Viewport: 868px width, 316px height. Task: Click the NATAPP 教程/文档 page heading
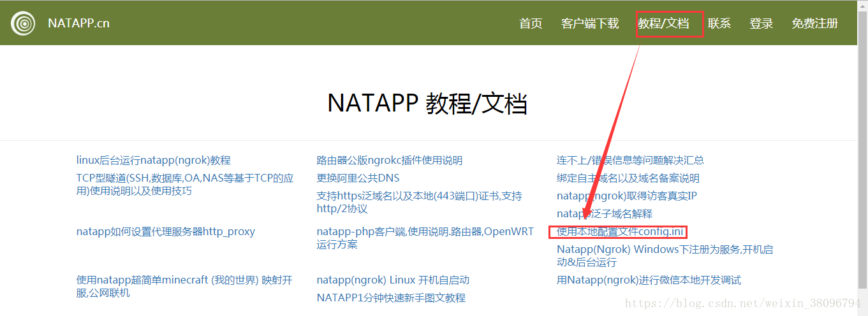pyautogui.click(x=427, y=103)
